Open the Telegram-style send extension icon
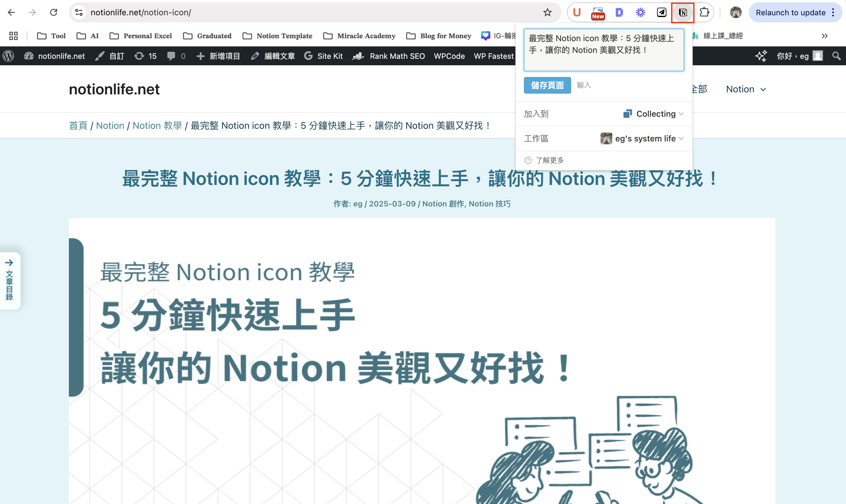Image resolution: width=846 pixels, height=504 pixels. pos(661,12)
